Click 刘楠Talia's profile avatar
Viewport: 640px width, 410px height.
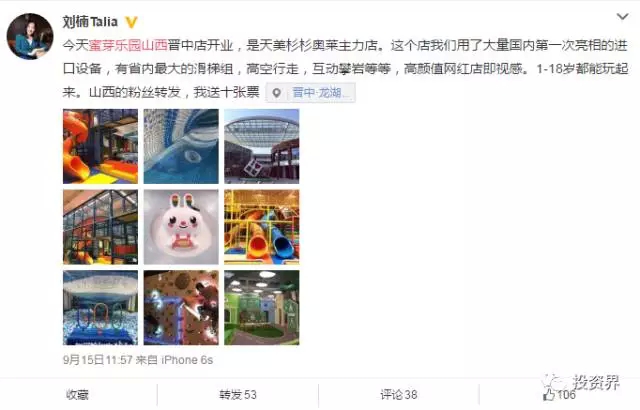point(30,36)
